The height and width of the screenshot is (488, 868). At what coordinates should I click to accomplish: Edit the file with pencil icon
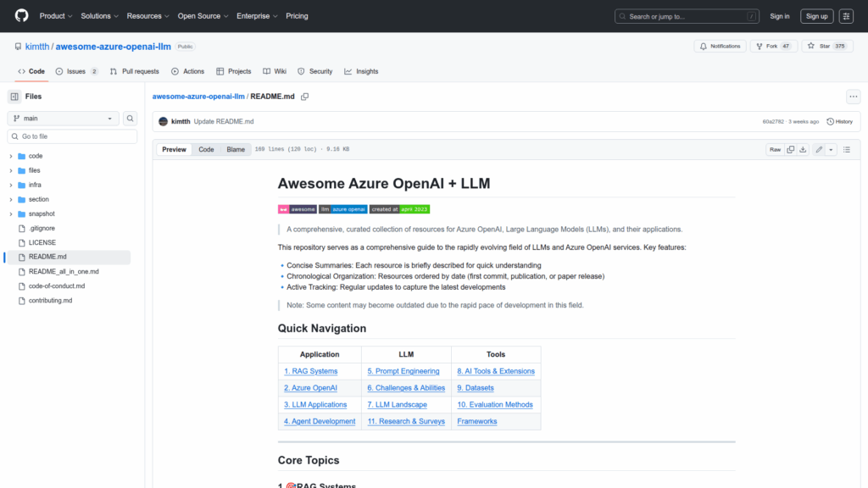pos(819,149)
